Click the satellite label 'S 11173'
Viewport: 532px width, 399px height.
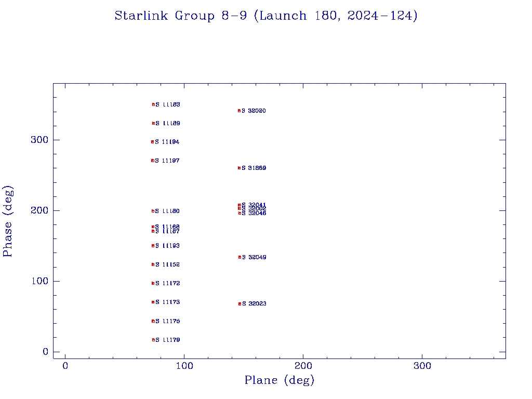pyautogui.click(x=168, y=302)
